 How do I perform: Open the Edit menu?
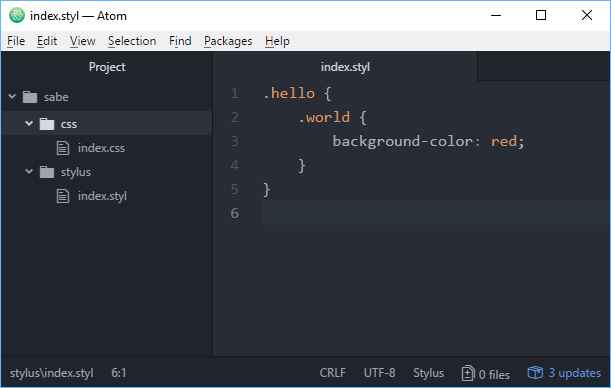(x=47, y=41)
